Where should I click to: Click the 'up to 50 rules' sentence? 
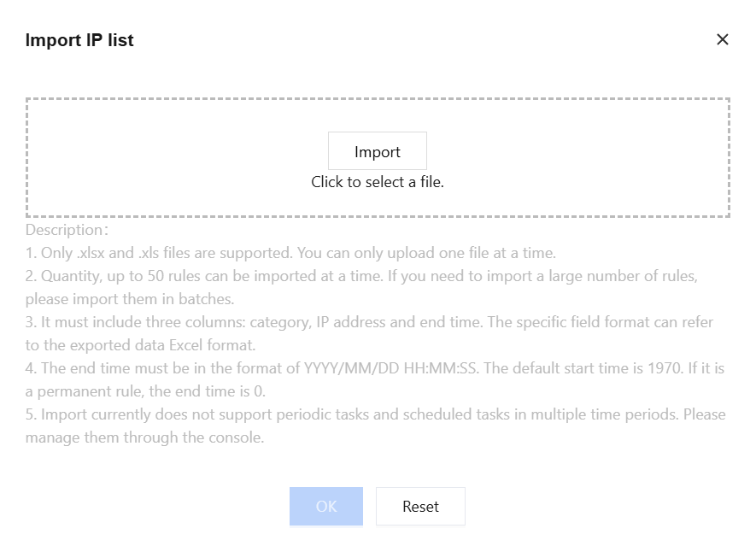pos(154,276)
